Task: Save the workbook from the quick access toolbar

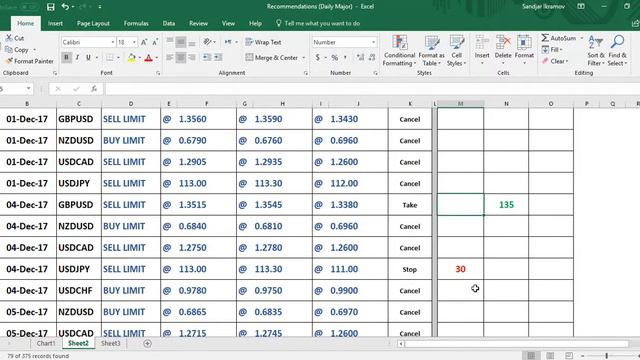Action: 51,7
